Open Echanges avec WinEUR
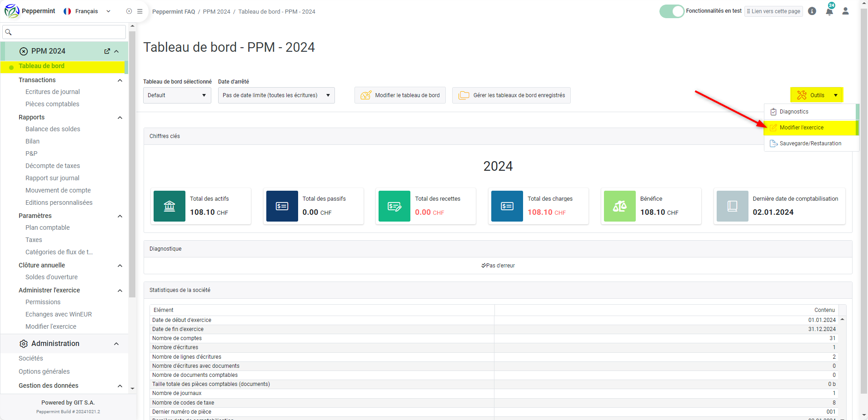 (x=59, y=314)
